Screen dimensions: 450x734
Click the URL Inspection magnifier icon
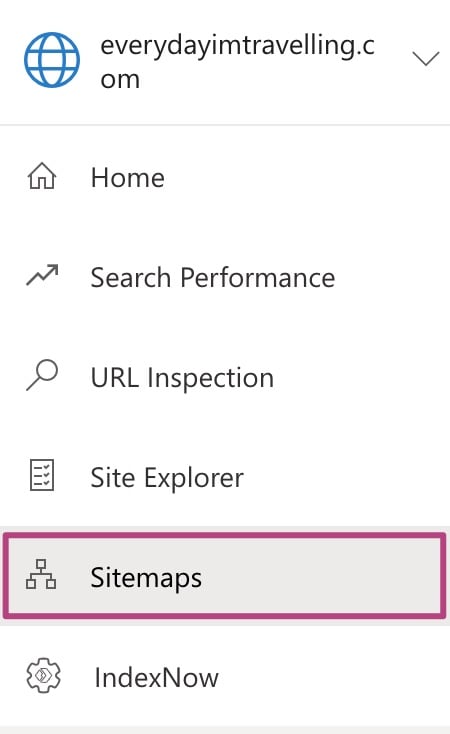(42, 375)
